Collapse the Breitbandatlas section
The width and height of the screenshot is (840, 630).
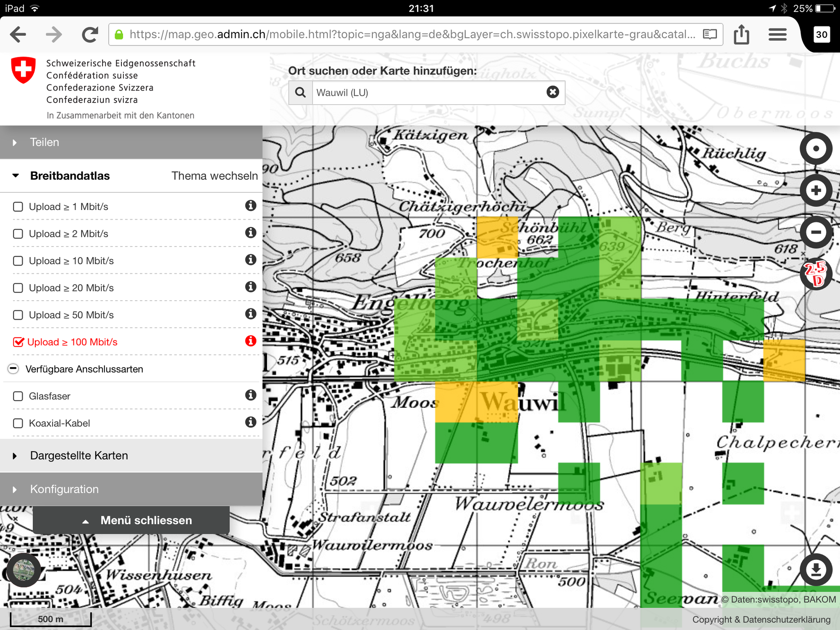[16, 176]
